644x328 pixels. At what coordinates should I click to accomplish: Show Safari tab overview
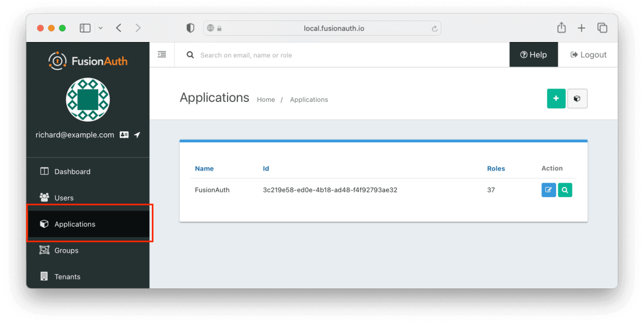pos(602,28)
